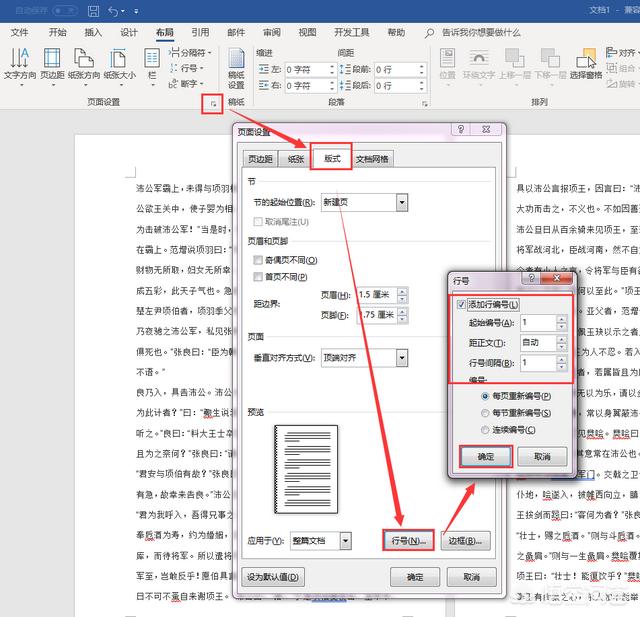640x617 pixels.
Task: Select the 每节重新编号 radio button
Action: pyautogui.click(x=486, y=412)
